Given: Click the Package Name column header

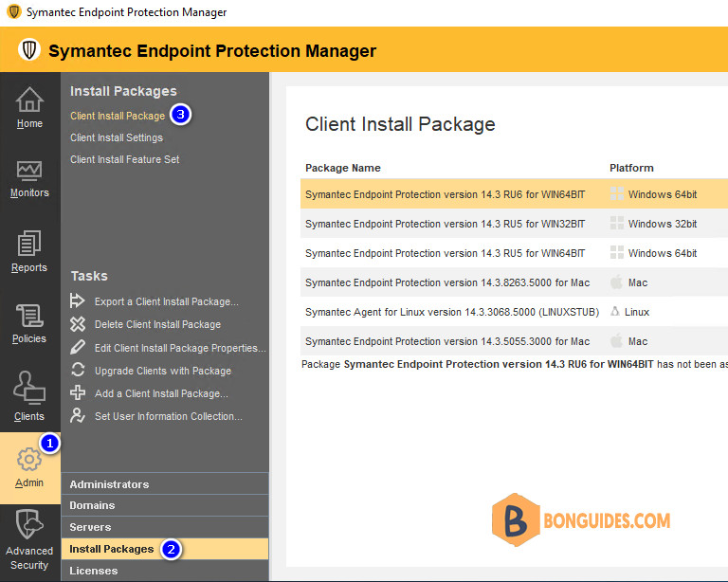Looking at the screenshot, I should [342, 168].
